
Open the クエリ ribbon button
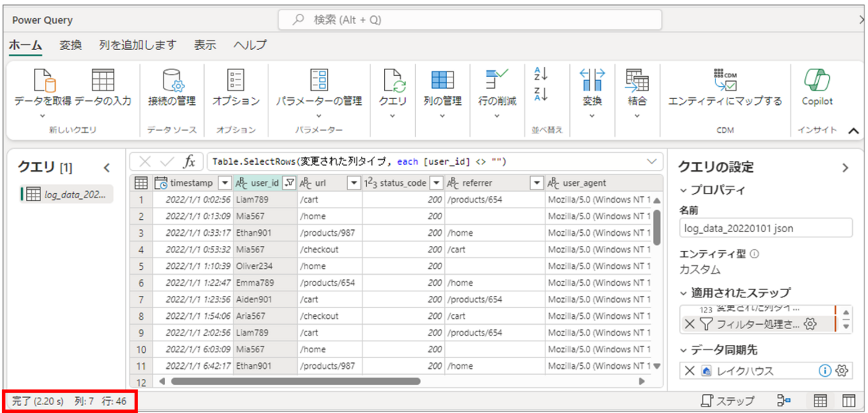pyautogui.click(x=393, y=94)
